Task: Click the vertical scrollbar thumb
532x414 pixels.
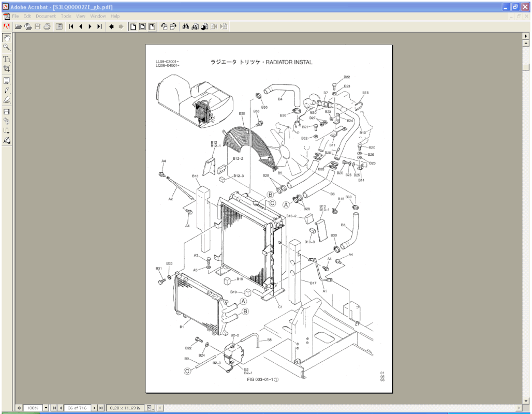Action: 526,67
